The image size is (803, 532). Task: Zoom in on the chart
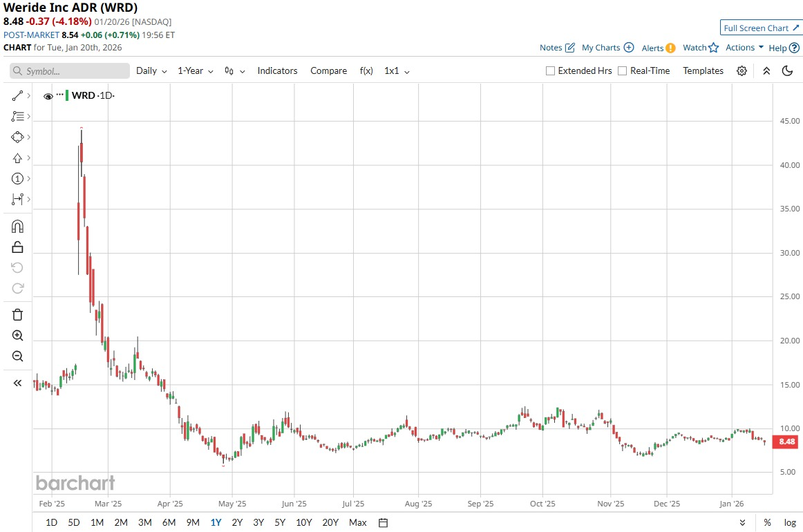[17, 335]
